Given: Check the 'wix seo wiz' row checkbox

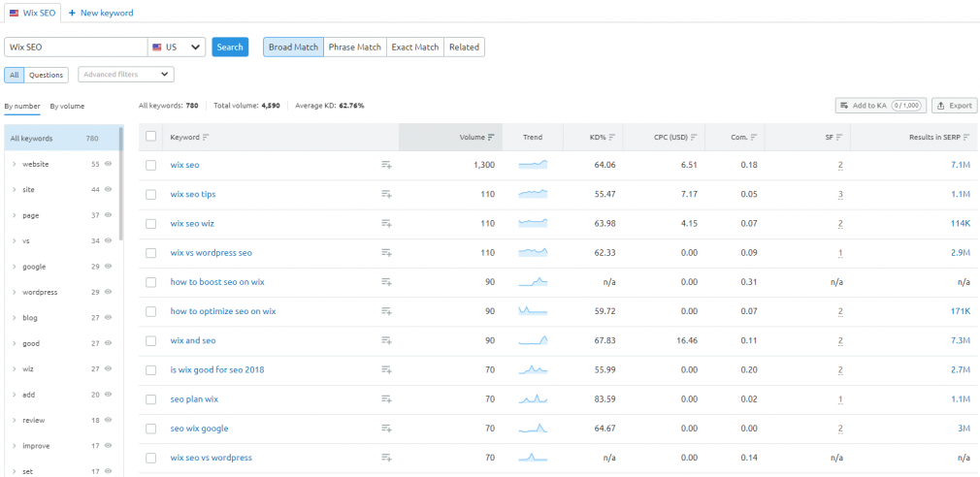Looking at the screenshot, I should coord(150,224).
